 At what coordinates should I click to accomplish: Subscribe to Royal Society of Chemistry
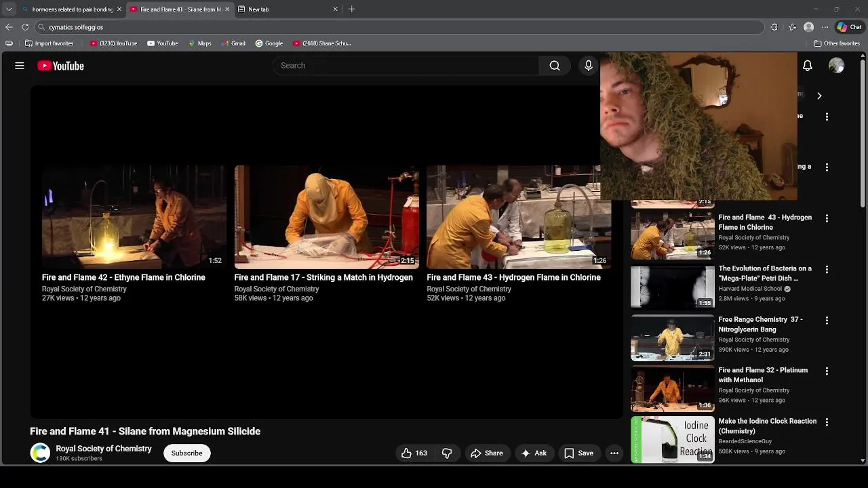click(186, 453)
